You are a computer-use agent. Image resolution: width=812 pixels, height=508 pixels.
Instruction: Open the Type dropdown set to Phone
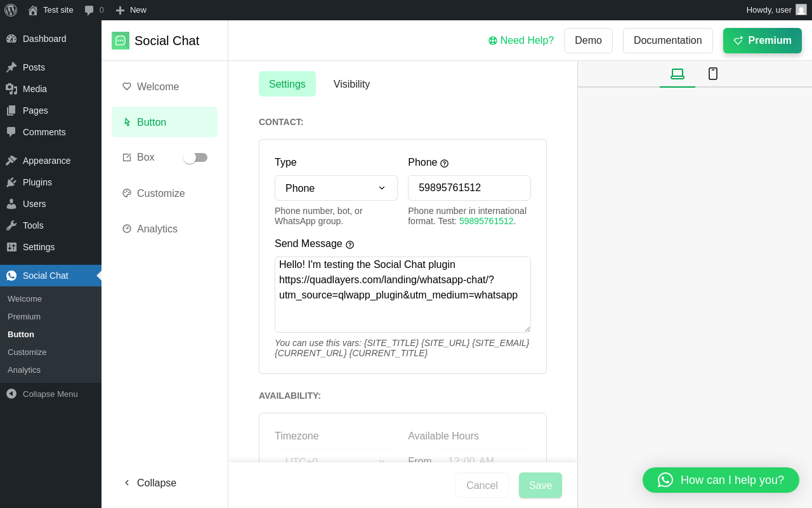(x=336, y=188)
